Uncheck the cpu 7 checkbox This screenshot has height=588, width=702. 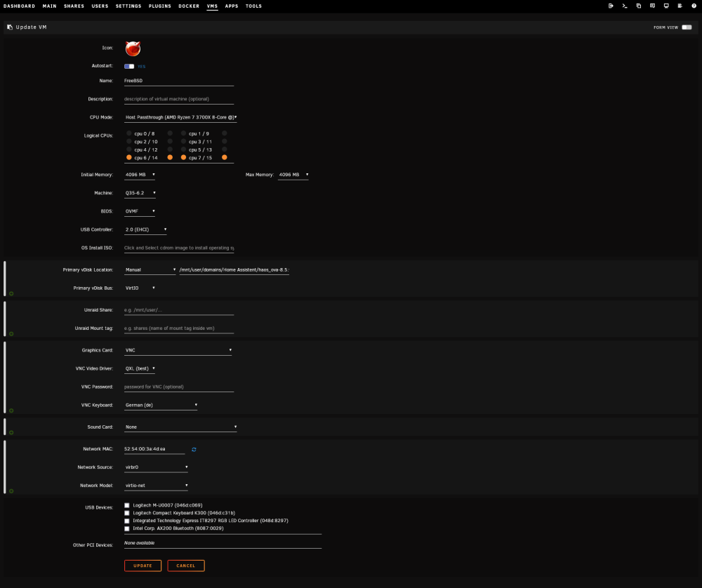click(183, 157)
